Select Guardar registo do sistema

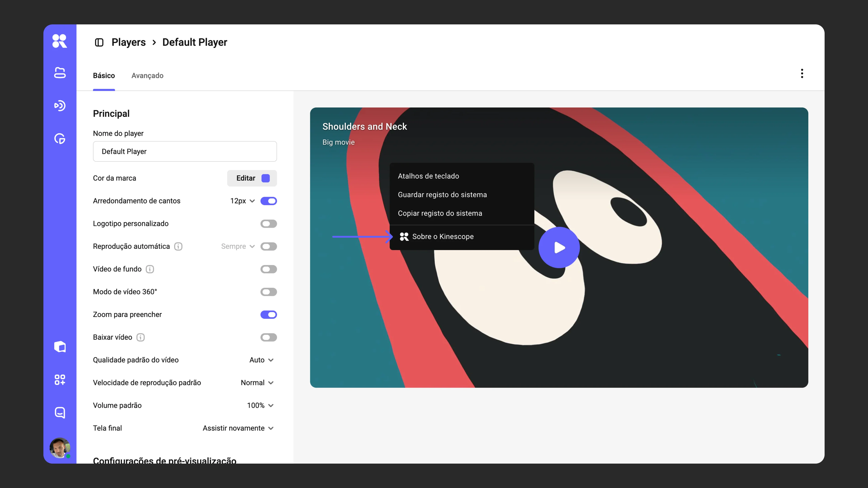click(x=462, y=195)
